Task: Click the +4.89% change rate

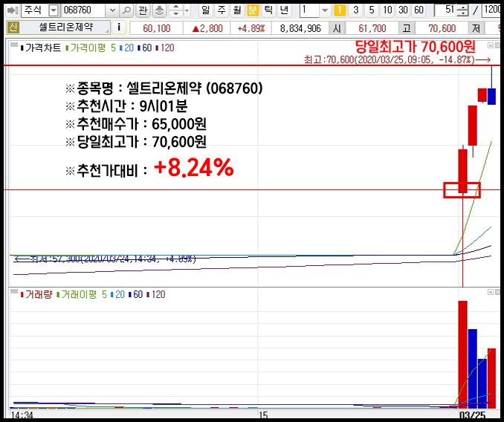Action: [251, 28]
